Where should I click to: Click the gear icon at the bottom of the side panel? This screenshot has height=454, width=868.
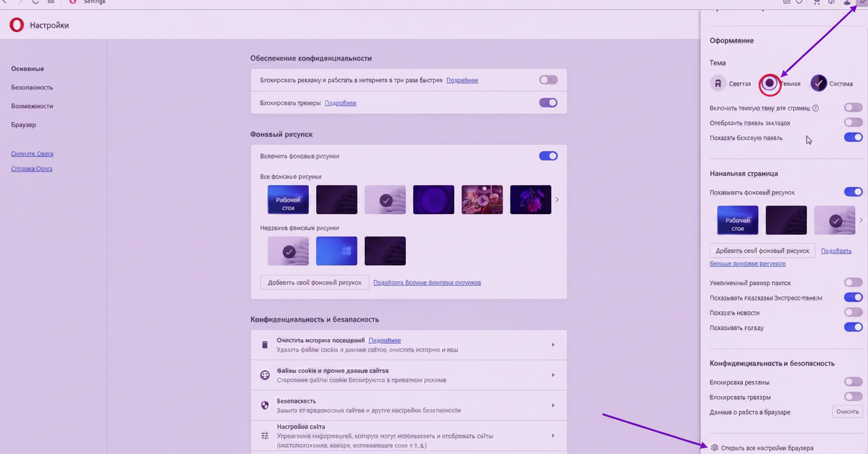click(x=714, y=448)
